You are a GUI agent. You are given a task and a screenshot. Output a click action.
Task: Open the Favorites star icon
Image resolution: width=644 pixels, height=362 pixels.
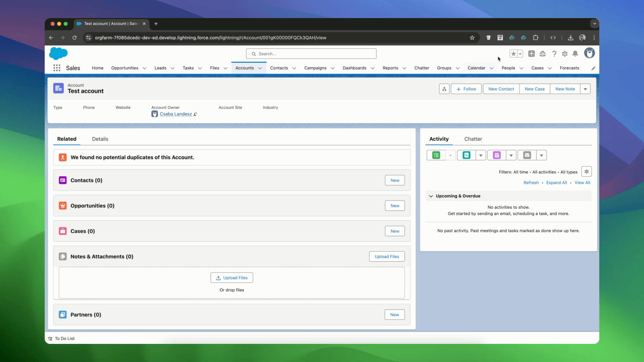tap(514, 54)
